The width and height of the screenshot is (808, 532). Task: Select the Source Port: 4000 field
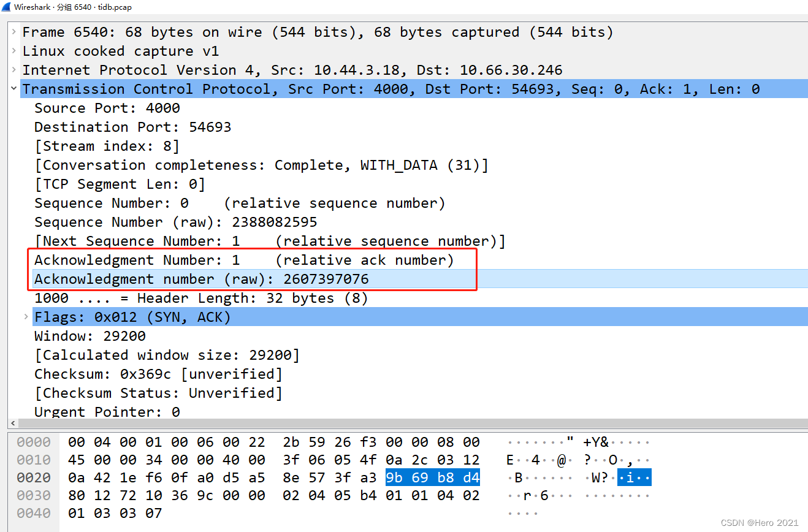click(x=107, y=108)
